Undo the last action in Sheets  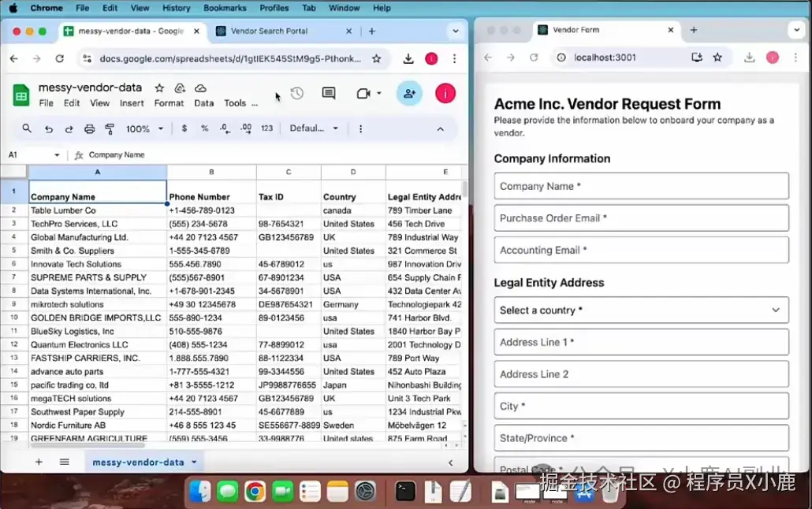(x=48, y=128)
